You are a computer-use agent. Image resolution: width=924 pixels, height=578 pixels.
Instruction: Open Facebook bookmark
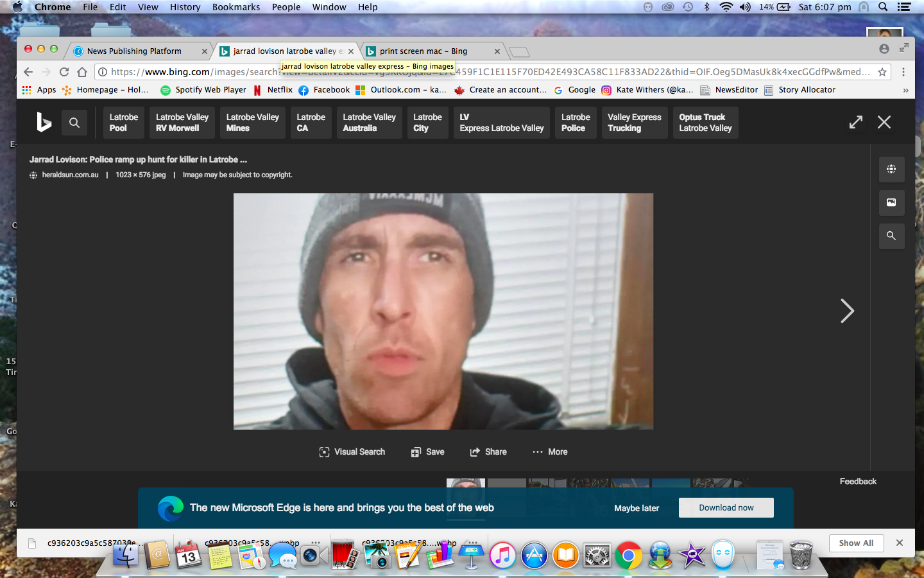(325, 90)
